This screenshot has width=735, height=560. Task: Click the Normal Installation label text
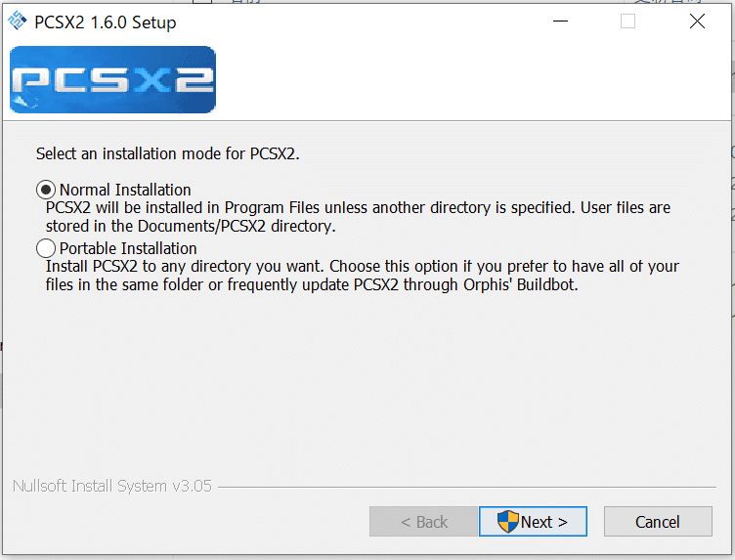coord(125,190)
